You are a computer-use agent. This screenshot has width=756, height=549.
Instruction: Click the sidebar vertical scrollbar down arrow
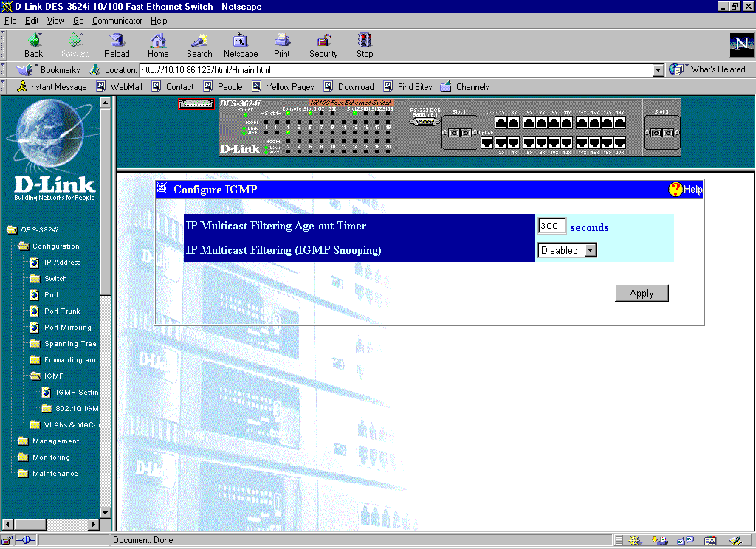click(105, 513)
